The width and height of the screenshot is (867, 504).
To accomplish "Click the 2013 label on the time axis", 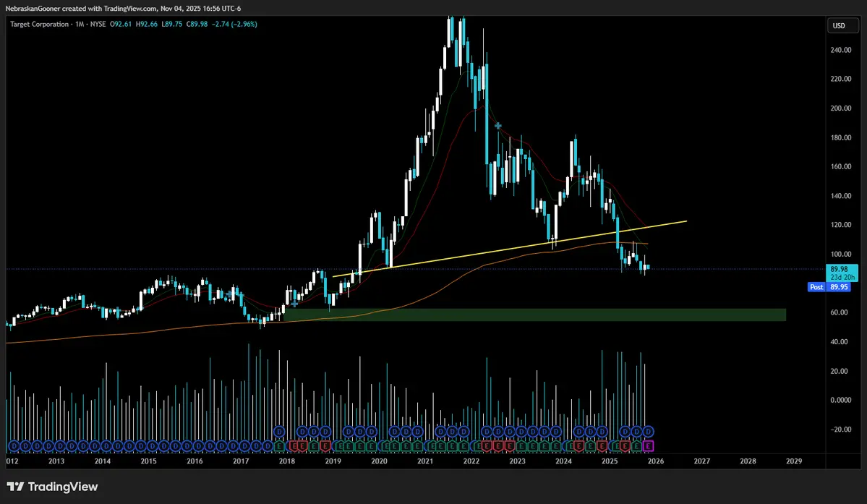I will (56, 461).
